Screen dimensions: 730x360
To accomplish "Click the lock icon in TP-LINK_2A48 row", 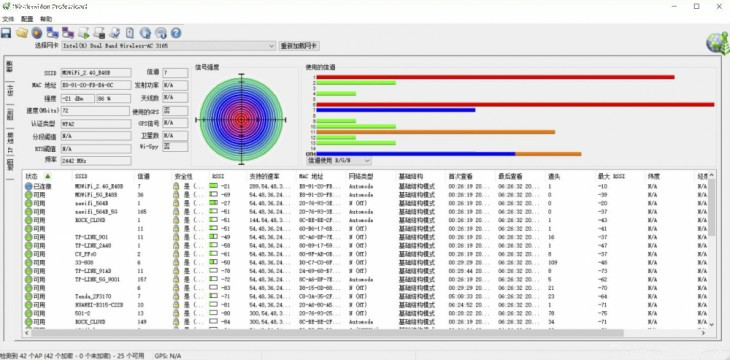I will tap(176, 245).
